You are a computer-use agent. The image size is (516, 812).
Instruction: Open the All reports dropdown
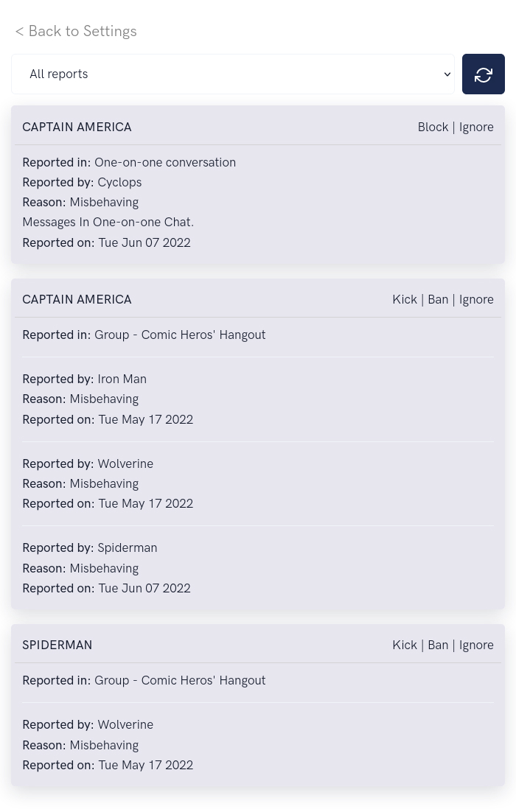point(233,74)
